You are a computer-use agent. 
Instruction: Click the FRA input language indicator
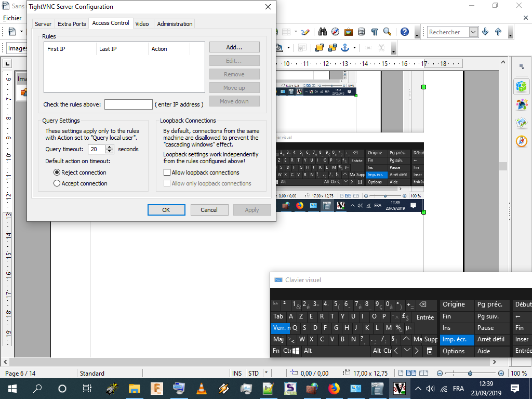458,389
